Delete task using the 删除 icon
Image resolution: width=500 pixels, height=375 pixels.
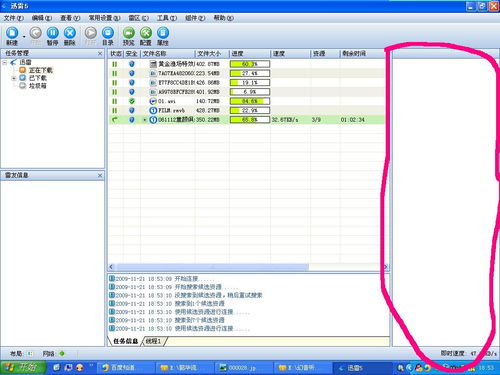69,36
